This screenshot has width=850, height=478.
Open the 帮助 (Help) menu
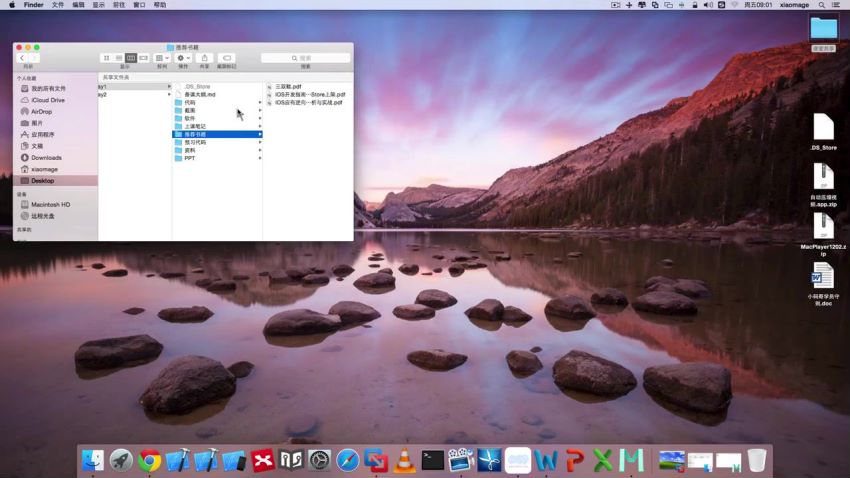coord(159,5)
